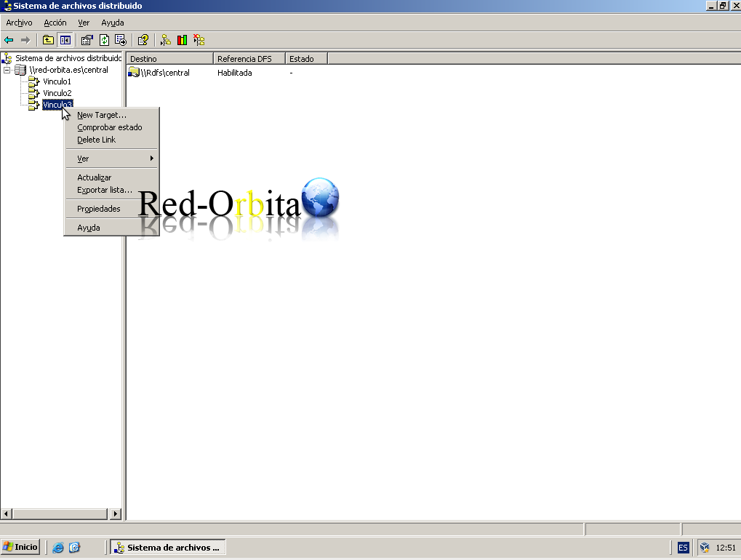Click the taskbar clock showing 12:51
Viewport: 741px width, 560px height.
tap(726, 548)
